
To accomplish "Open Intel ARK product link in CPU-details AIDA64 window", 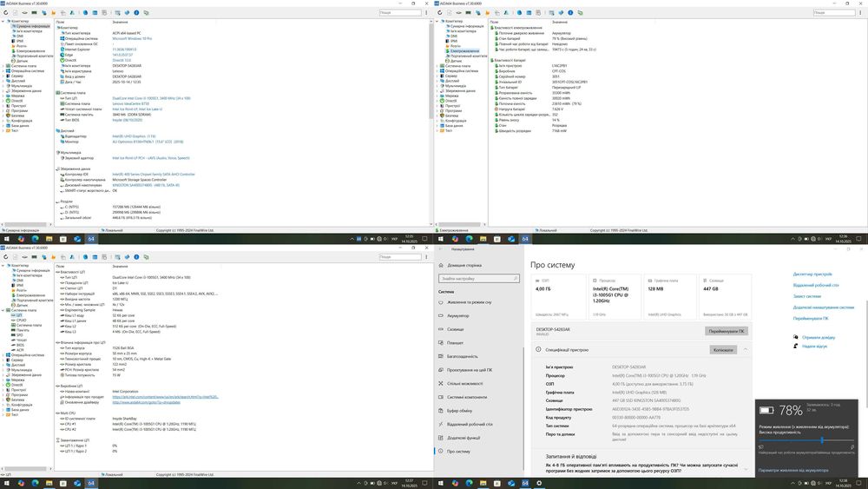I will 166,397.
